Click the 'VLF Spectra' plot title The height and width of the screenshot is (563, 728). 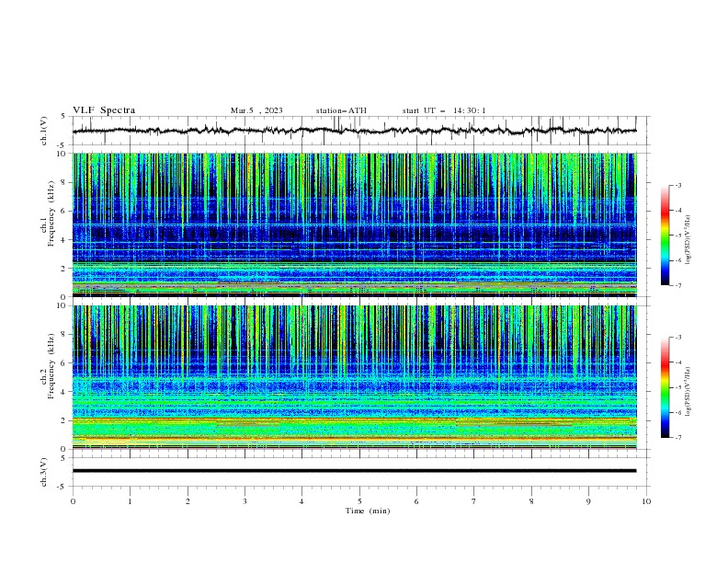104,110
